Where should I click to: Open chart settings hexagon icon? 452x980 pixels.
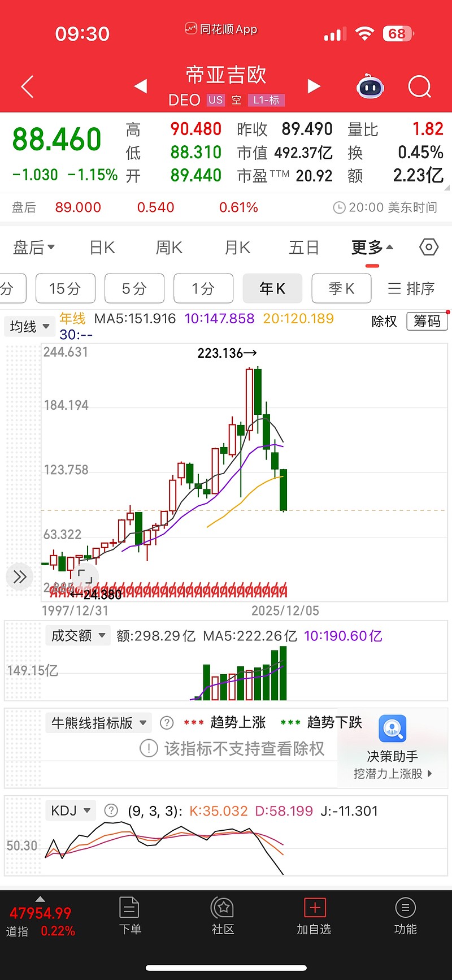[429, 247]
